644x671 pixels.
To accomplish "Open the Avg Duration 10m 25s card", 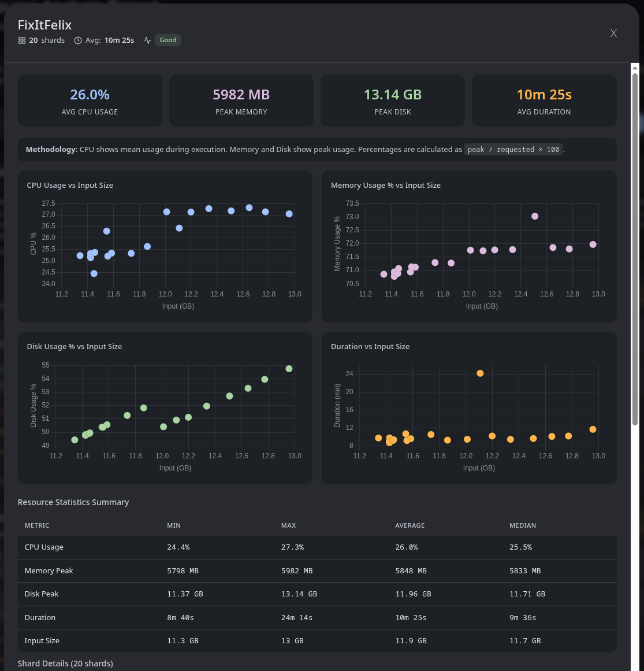I will [544, 101].
